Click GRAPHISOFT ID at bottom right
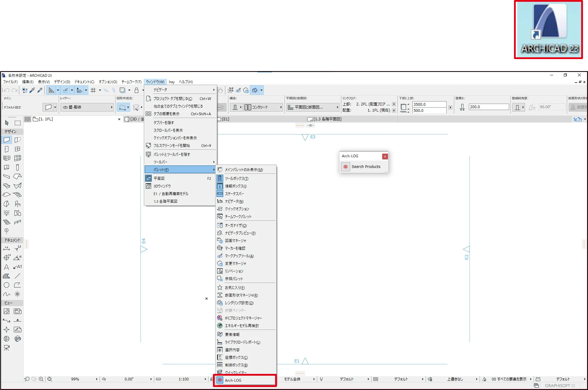 point(560,385)
